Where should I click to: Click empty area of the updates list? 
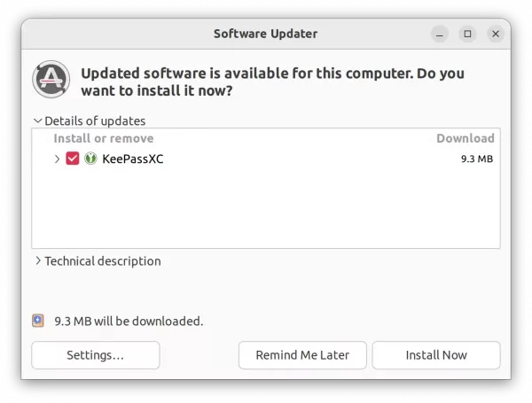[x=266, y=206]
